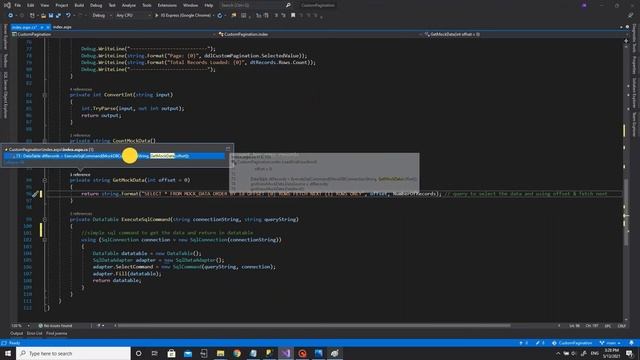Click the horizontal editor scrollbar
The image size is (640, 360).
313,326
